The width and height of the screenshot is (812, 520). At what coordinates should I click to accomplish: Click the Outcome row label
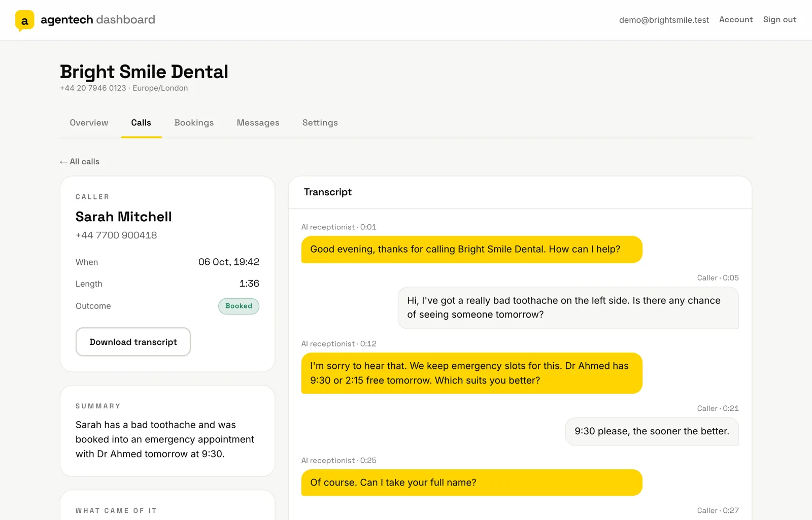click(93, 306)
